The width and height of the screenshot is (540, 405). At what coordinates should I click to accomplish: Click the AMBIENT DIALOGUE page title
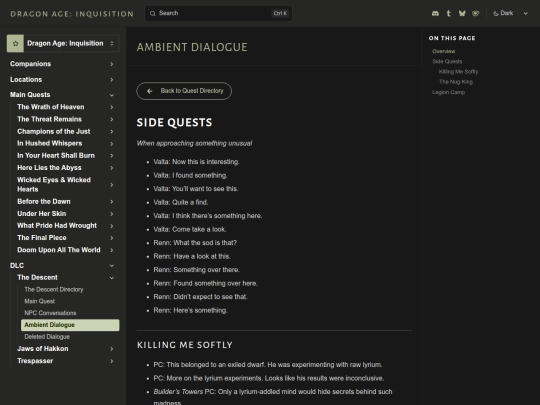click(x=192, y=47)
